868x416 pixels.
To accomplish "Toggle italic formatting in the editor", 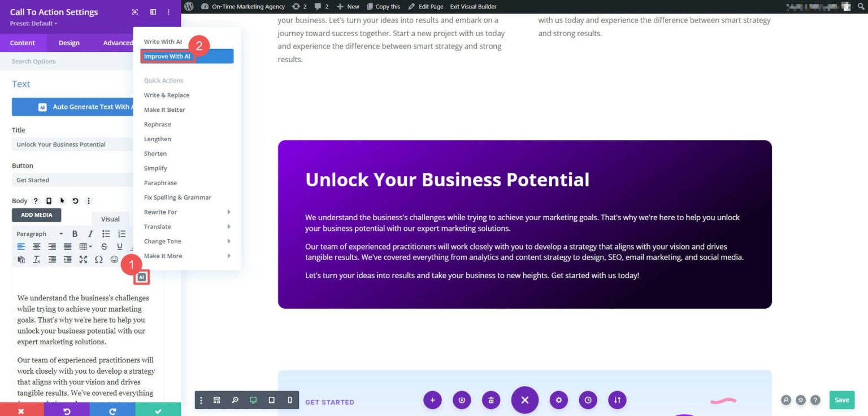I will [90, 234].
